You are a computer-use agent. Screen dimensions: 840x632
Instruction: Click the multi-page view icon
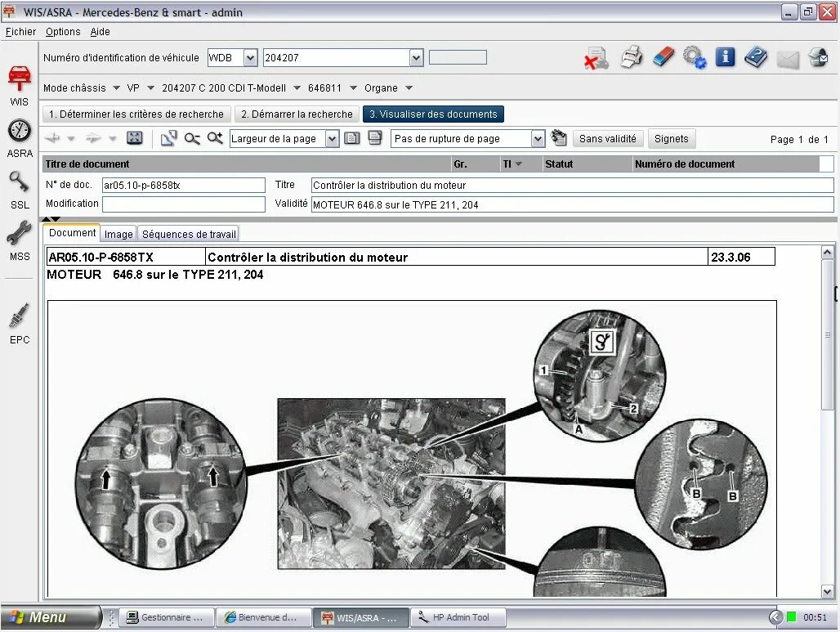click(x=375, y=138)
